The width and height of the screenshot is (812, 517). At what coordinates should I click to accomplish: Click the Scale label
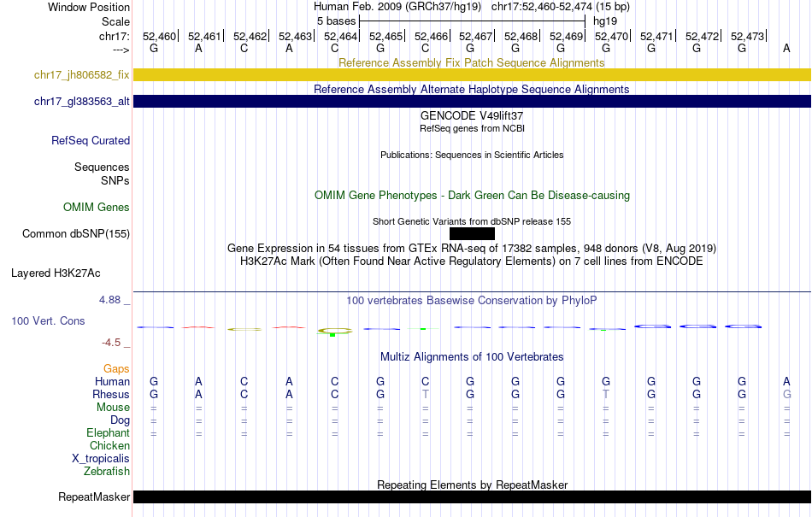[x=116, y=21]
